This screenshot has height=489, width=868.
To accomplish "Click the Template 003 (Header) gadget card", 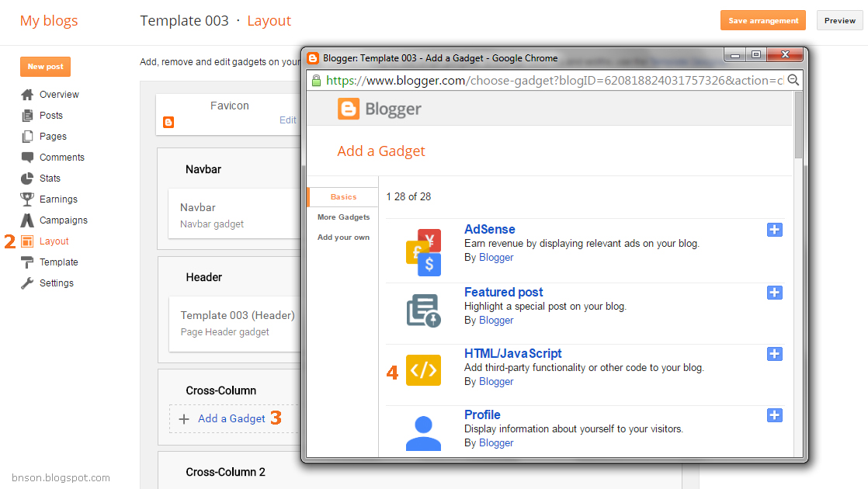I will tap(234, 324).
